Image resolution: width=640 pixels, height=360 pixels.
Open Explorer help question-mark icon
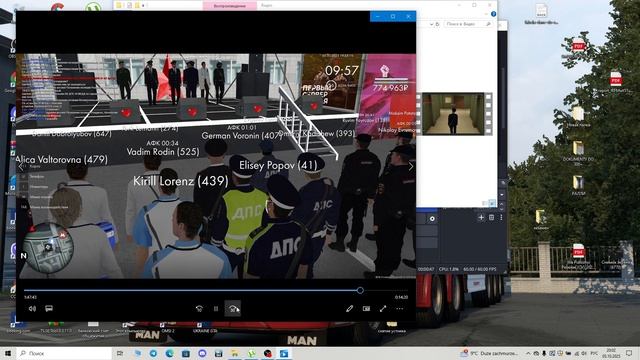tap(493, 14)
